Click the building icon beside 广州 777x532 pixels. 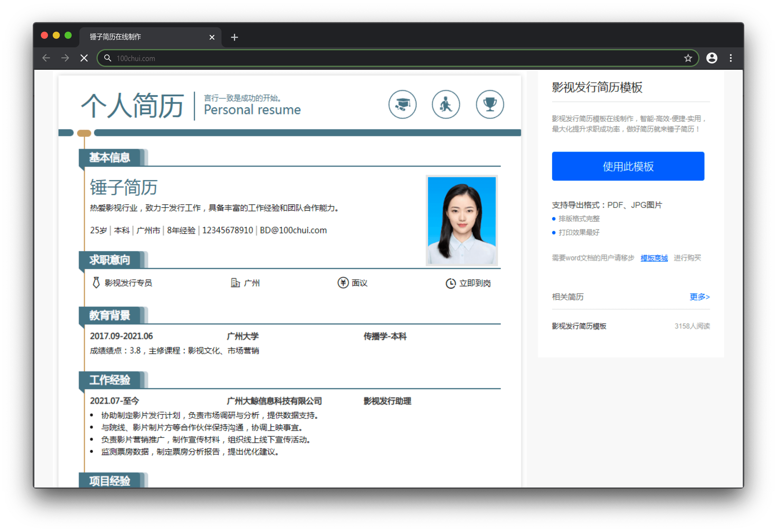click(235, 283)
